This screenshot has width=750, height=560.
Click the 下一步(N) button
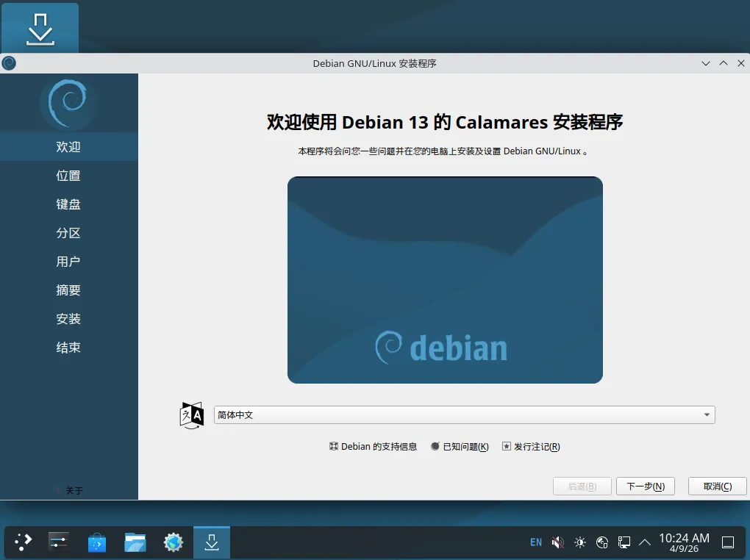click(x=646, y=487)
